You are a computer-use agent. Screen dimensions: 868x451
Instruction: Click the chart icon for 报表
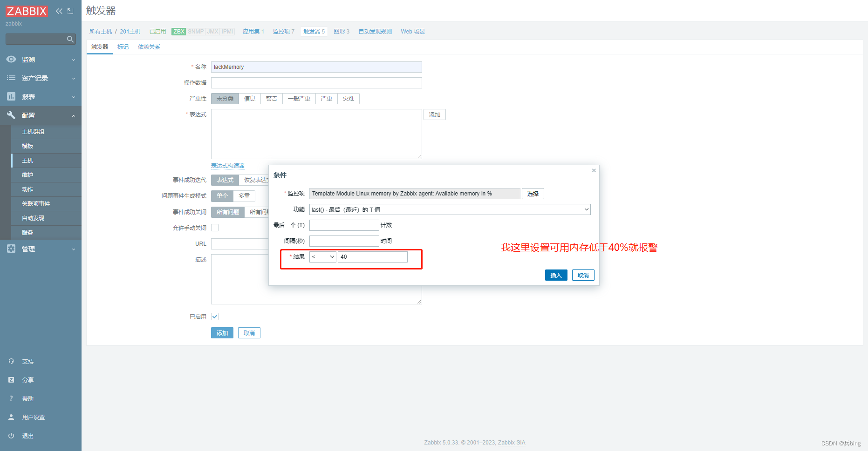(11, 96)
